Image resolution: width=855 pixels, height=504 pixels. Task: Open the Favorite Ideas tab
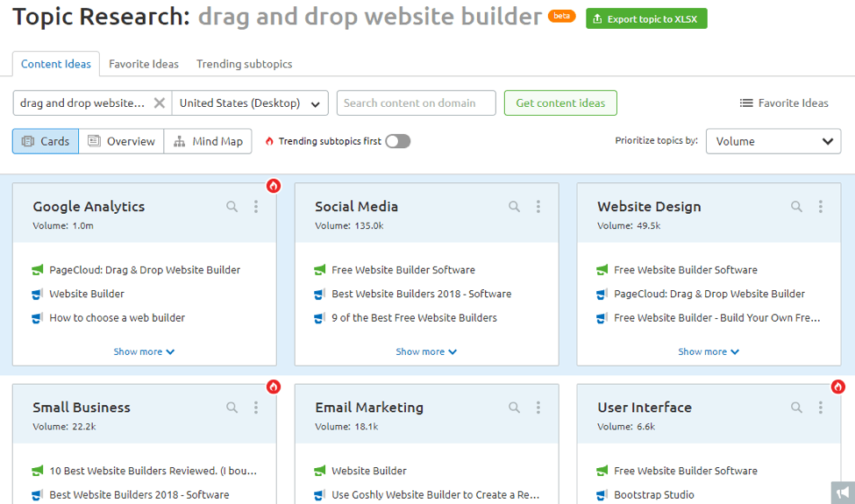click(x=144, y=64)
